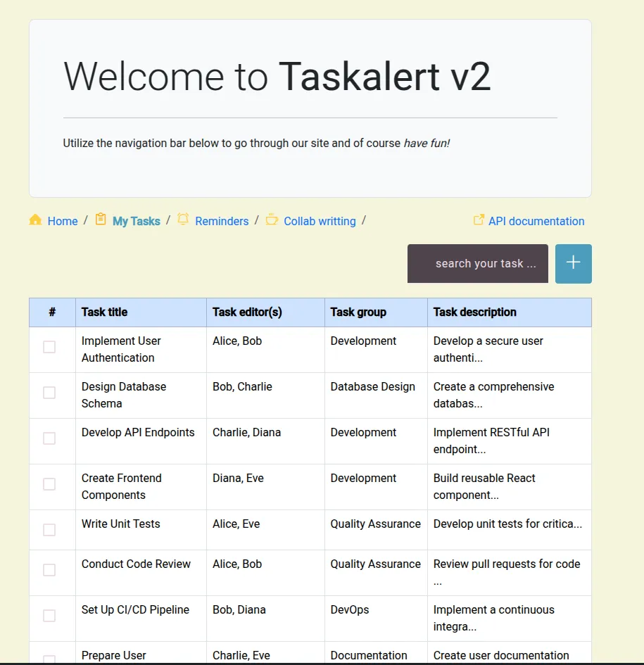Check the Create Frontend Components task checkbox
The width and height of the screenshot is (644, 665).
coord(49,484)
